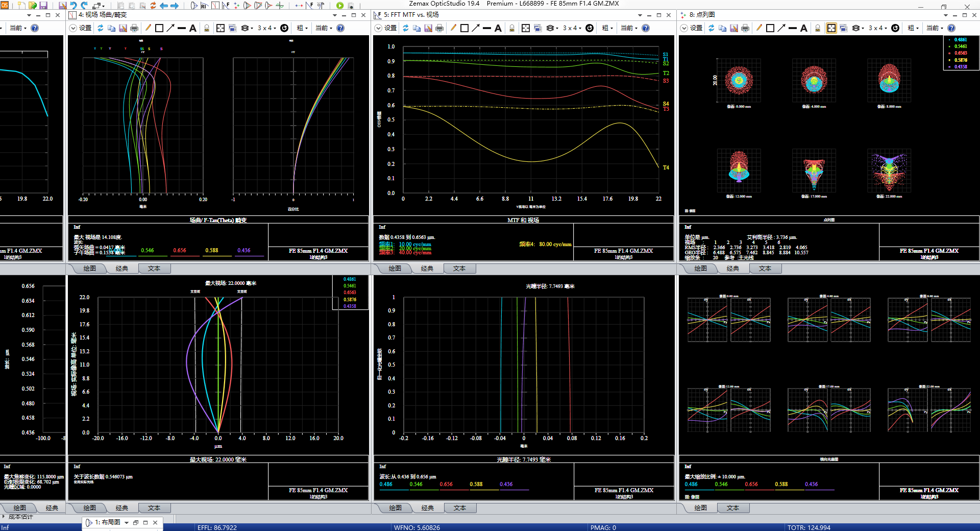Copy the field curvature window contents

point(111,28)
